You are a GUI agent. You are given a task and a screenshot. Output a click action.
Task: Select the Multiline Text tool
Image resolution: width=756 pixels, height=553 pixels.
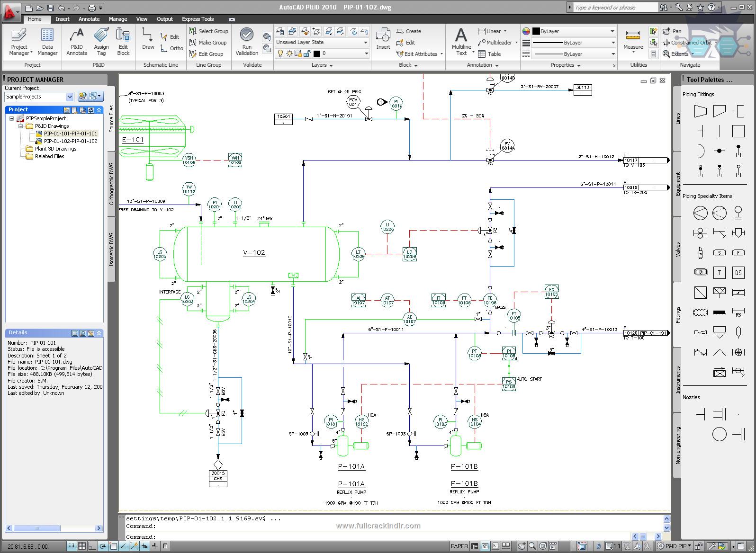461,42
